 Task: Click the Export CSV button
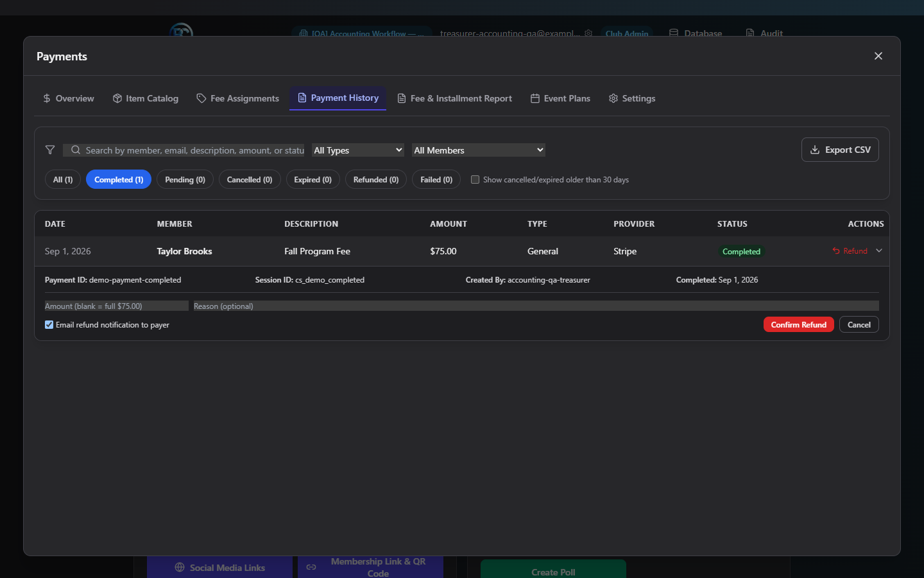click(840, 150)
